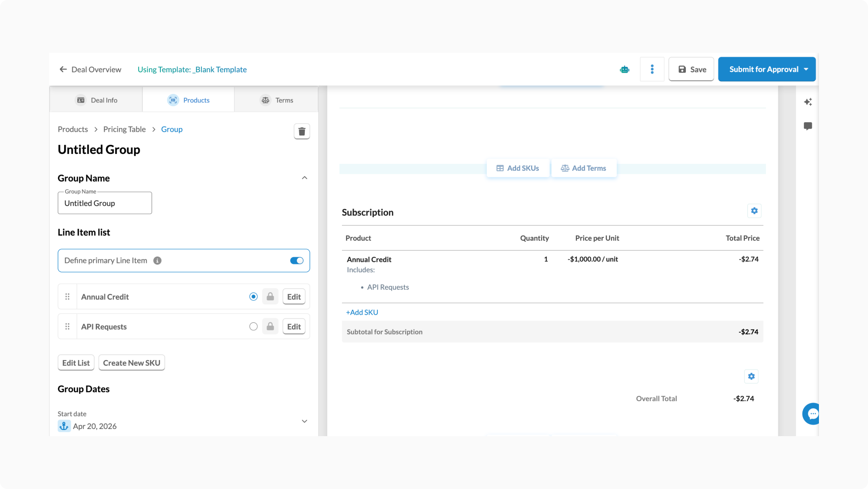Open the comments panel icon
Image resolution: width=868 pixels, height=489 pixels.
(808, 126)
